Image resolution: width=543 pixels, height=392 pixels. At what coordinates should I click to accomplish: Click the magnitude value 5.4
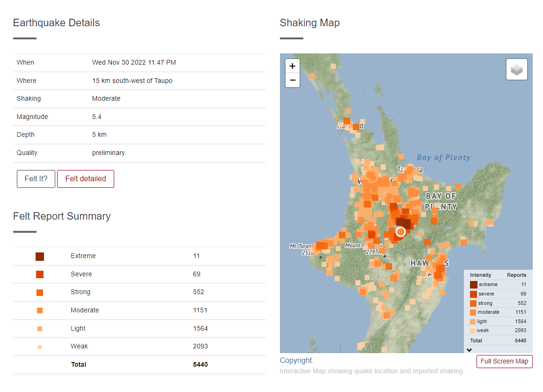click(96, 117)
